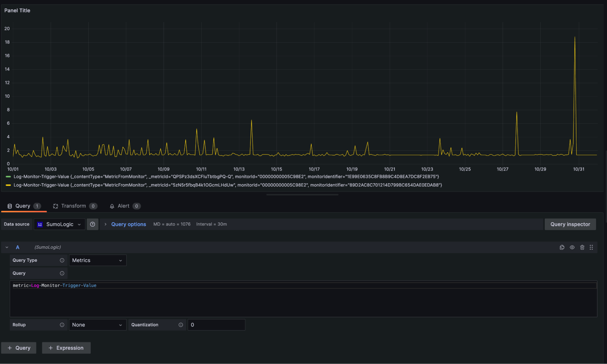Click the Query Type info tooltip icon
This screenshot has height=364, width=607.
pos(62,260)
